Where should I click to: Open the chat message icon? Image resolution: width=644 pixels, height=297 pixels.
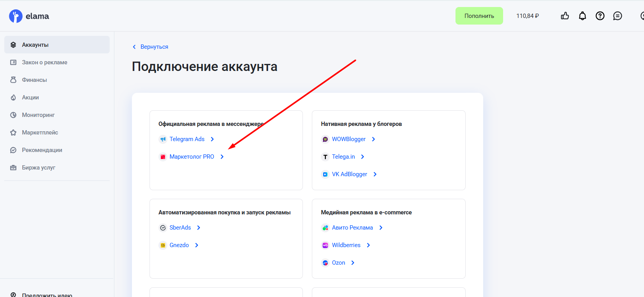point(617,16)
